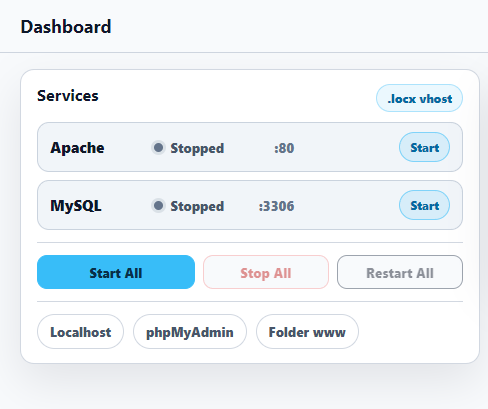Click the Apache service name

77,148
